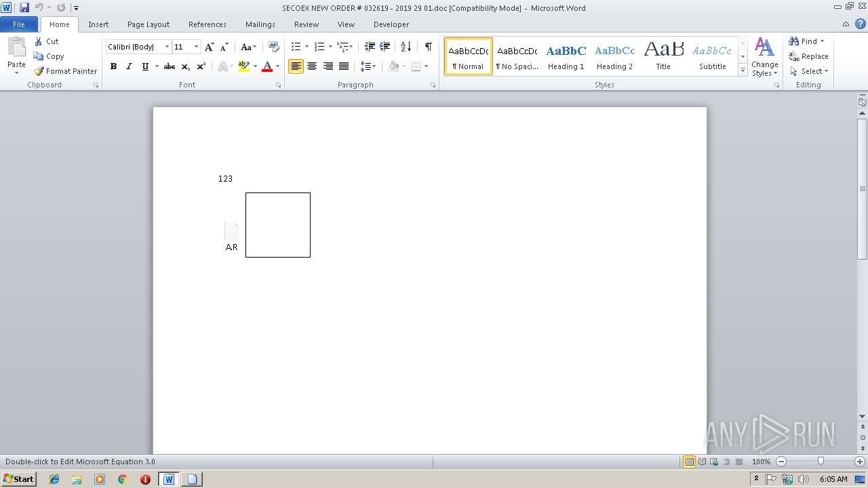
Task: Switch to the Developer tab
Action: tap(391, 24)
